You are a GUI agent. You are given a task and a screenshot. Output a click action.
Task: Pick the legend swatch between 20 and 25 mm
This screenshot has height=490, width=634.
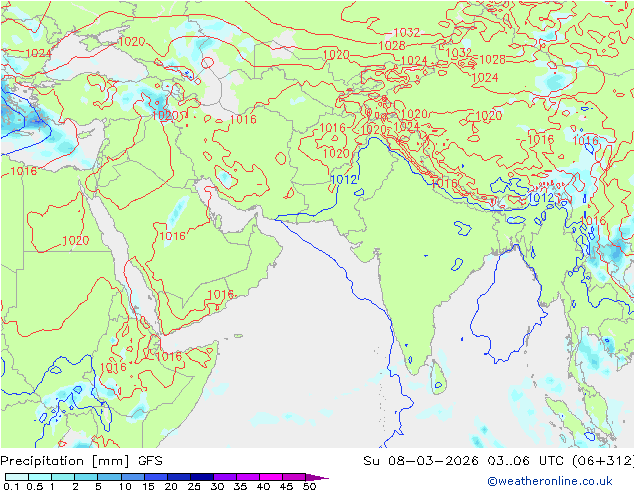point(178,477)
